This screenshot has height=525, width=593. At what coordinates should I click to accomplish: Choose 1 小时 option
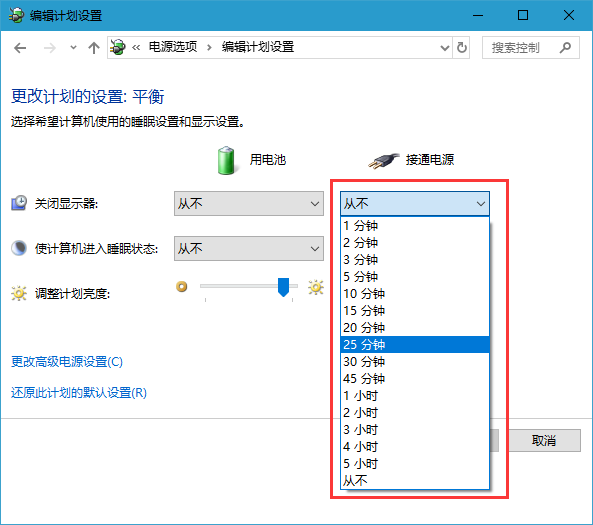pos(415,396)
